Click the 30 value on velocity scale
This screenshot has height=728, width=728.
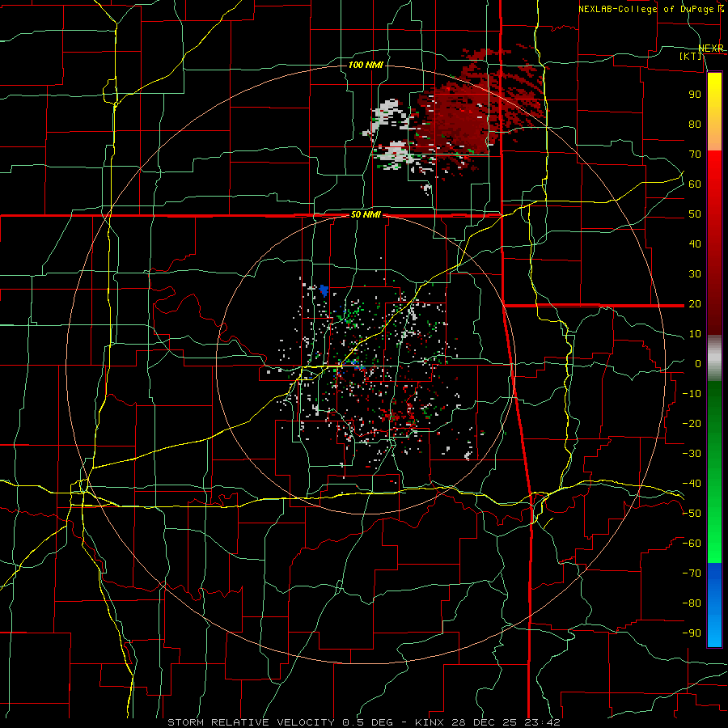pos(695,274)
